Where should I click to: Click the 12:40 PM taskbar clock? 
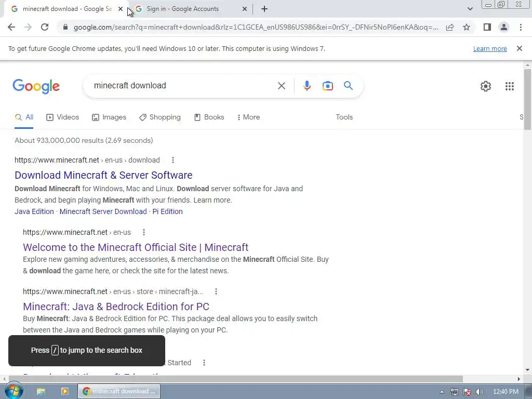pos(506,392)
